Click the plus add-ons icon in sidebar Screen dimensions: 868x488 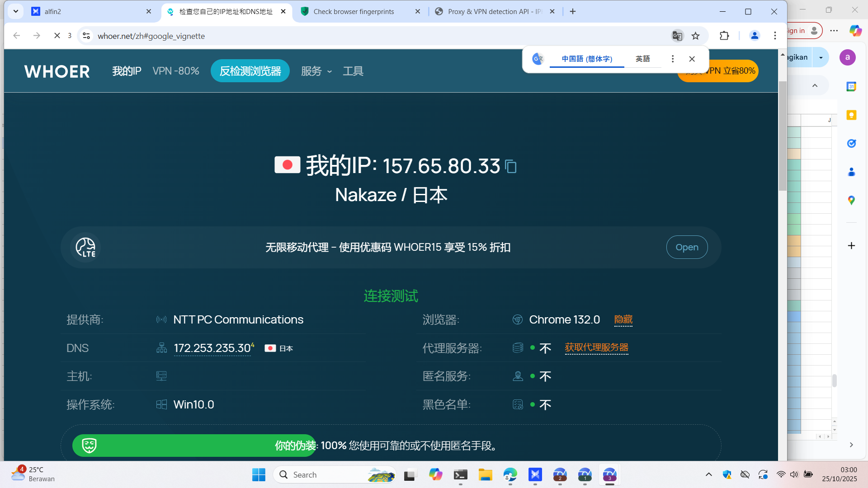(x=851, y=245)
